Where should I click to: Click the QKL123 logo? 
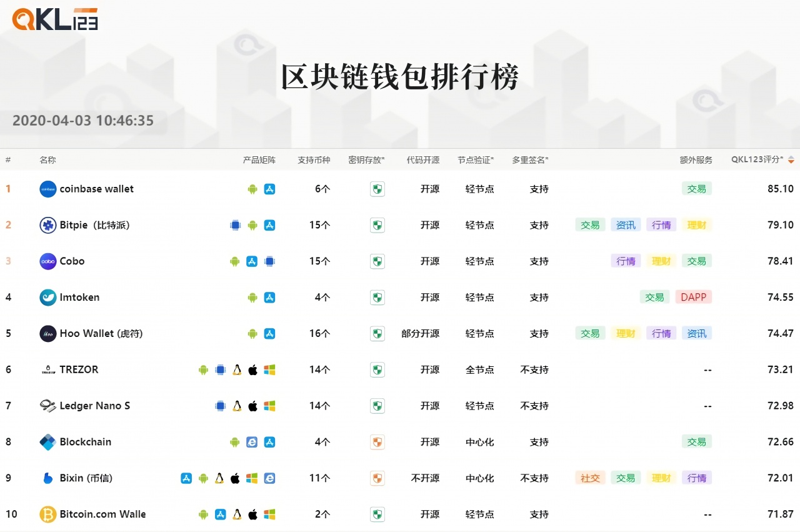pos(55,19)
